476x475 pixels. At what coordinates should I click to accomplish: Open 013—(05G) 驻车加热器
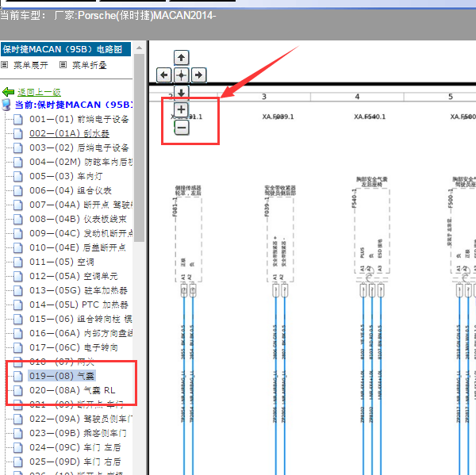[x=79, y=290]
